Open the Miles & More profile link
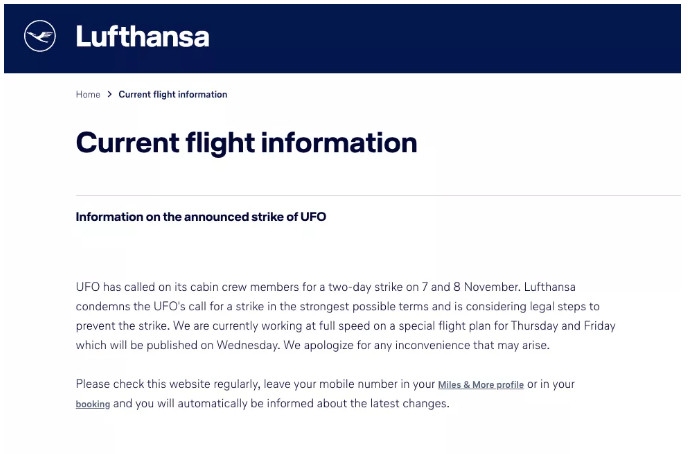Image resolution: width=688 pixels, height=454 pixels. 480,385
